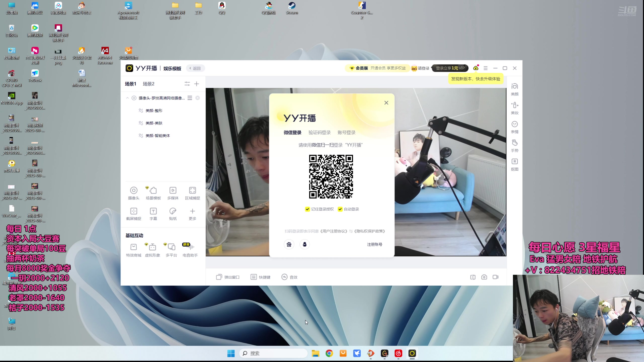
Task: Open Chrome from the taskbar
Action: click(x=329, y=353)
